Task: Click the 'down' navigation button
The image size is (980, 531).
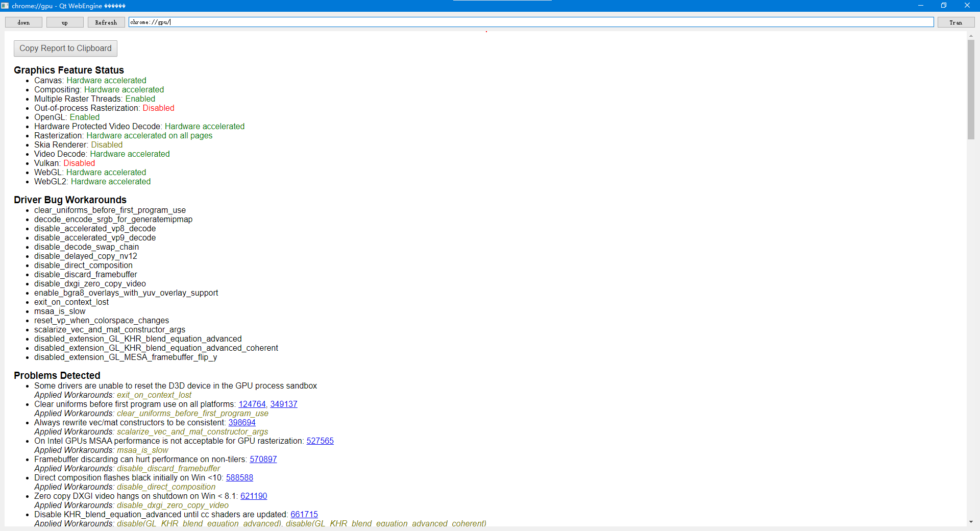Action: 23,22
